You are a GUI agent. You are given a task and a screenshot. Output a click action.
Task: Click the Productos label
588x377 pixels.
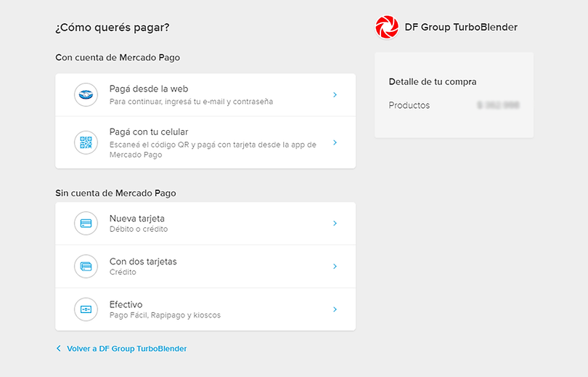click(409, 105)
